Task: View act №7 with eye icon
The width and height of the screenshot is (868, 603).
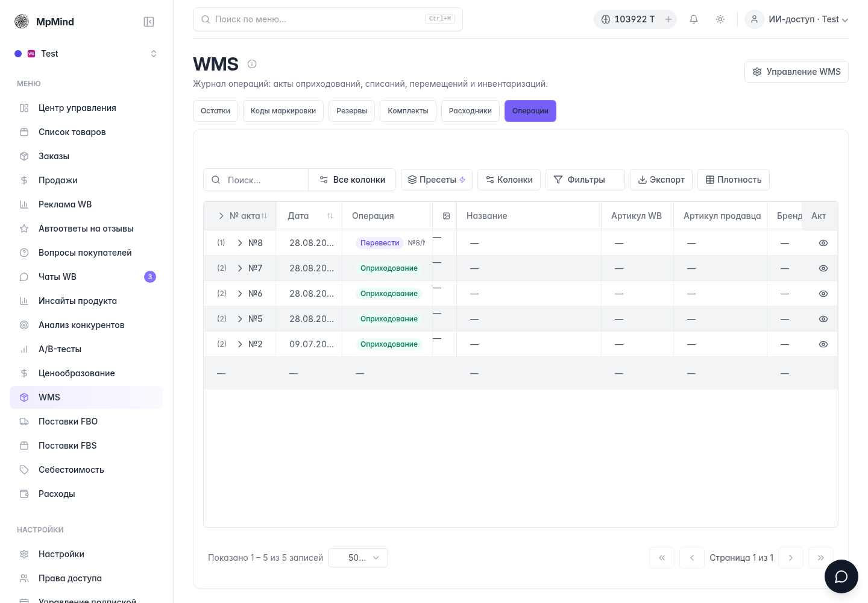Action: point(823,268)
